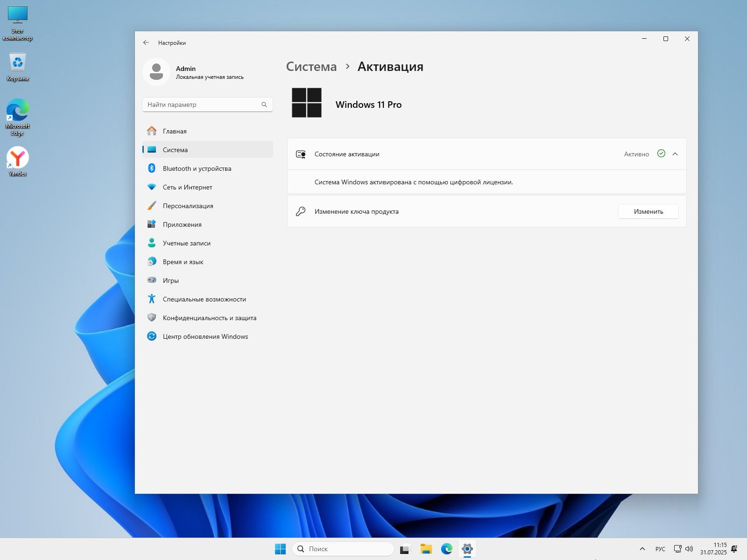Launch Microsoft Edge from the taskbar
The image size is (747, 560).
tap(447, 549)
